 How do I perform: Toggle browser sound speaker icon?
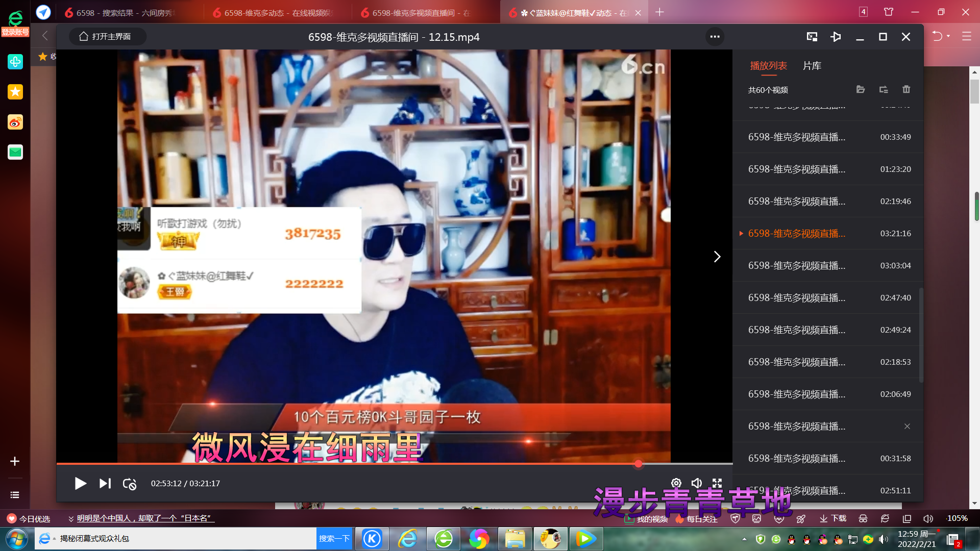point(928,519)
